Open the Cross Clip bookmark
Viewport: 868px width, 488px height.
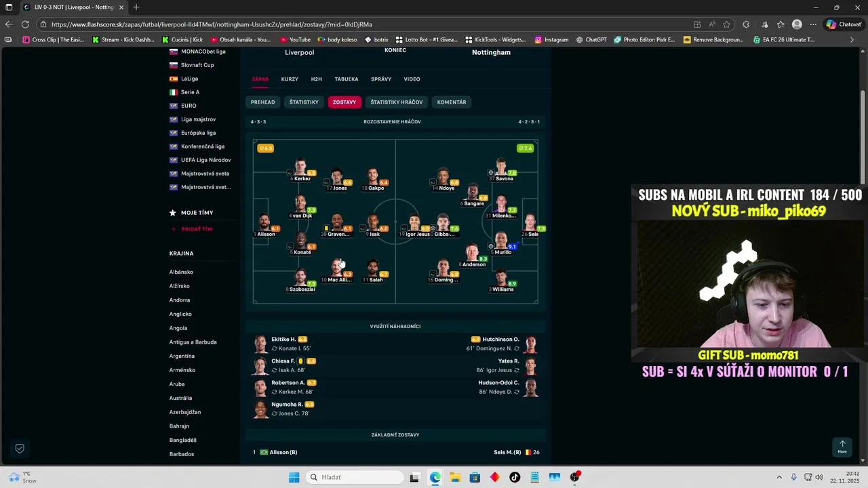pyautogui.click(x=53, y=40)
